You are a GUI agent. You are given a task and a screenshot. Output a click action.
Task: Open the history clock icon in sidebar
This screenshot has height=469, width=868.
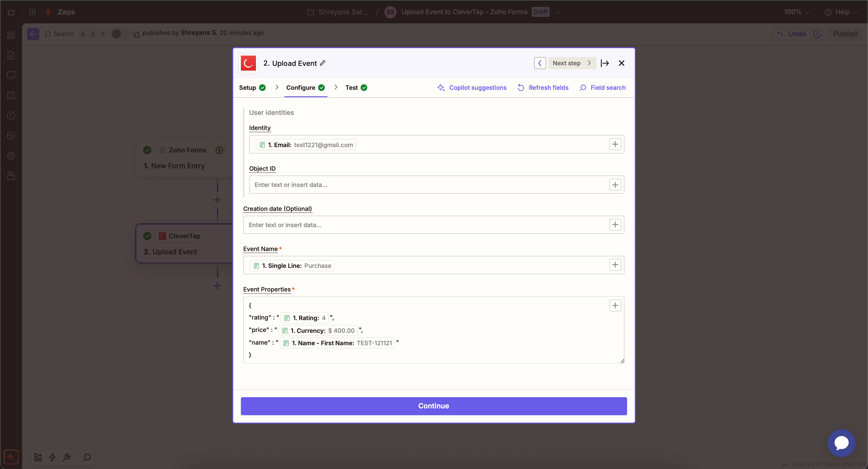(11, 116)
